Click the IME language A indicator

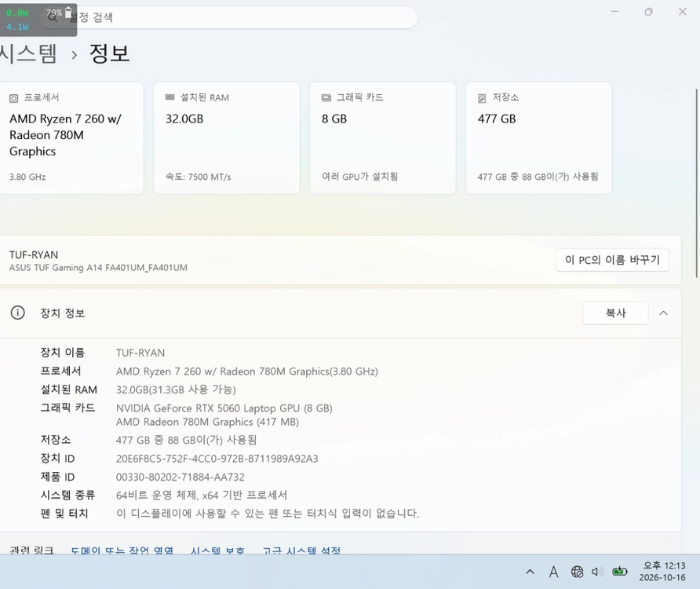553,572
